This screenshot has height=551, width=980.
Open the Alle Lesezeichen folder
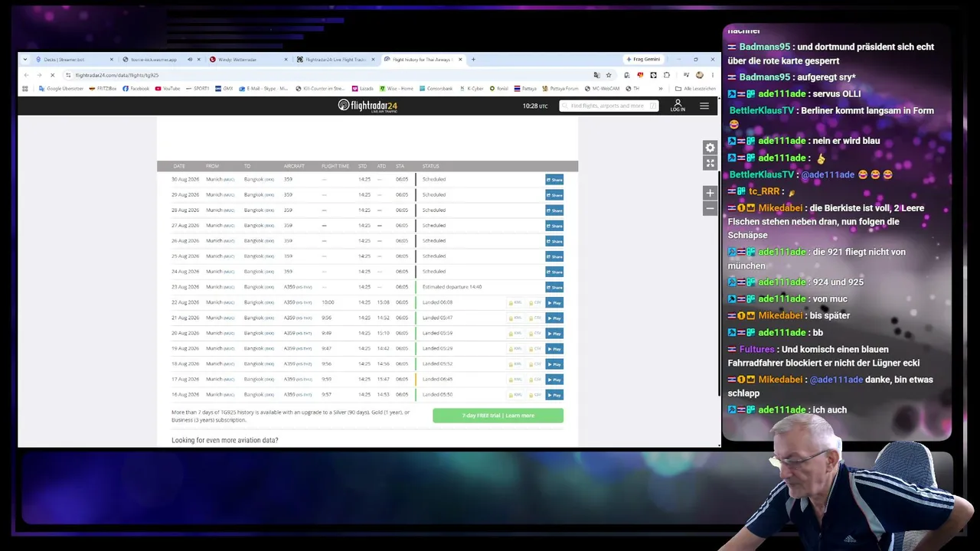coord(695,89)
